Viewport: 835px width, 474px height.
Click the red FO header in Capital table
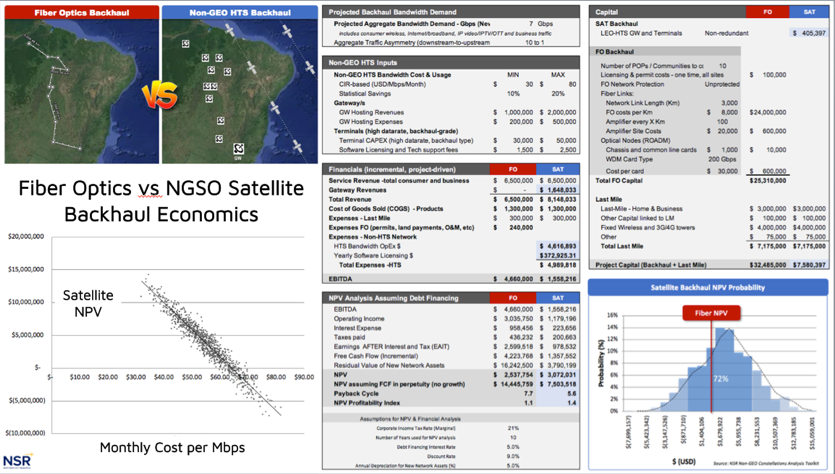[x=767, y=12]
